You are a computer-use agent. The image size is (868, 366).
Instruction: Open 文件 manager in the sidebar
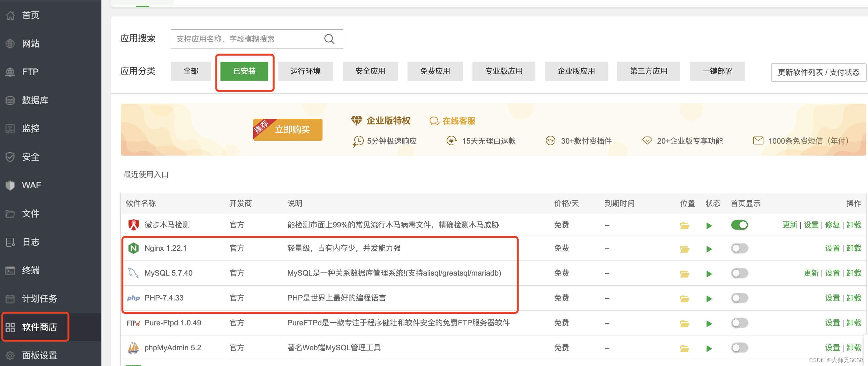pyautogui.click(x=30, y=213)
